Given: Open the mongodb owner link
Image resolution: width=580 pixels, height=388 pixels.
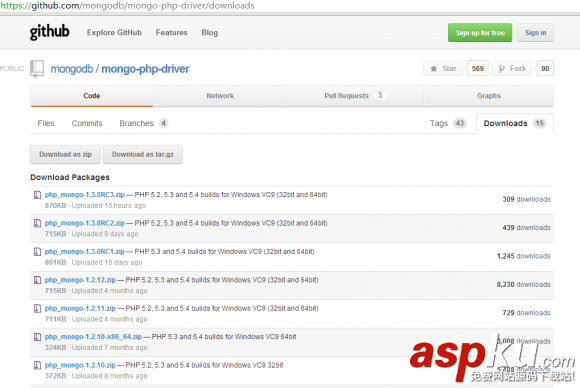Looking at the screenshot, I should (x=72, y=69).
